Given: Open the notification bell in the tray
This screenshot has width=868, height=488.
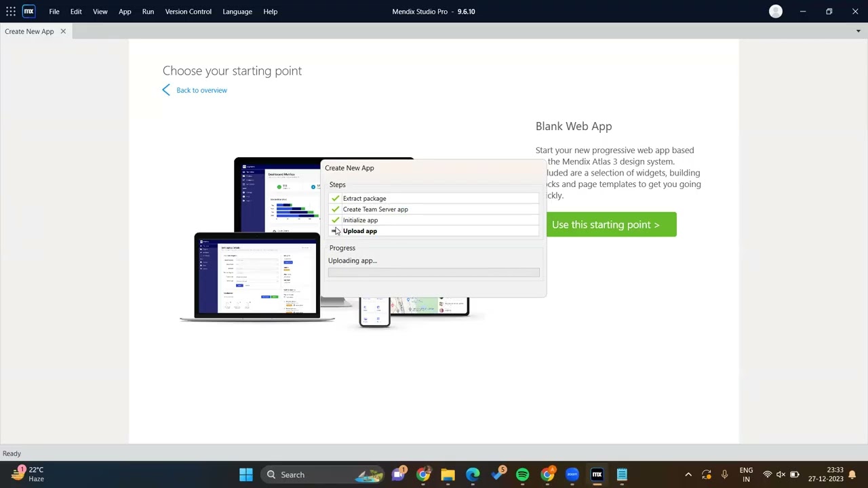Looking at the screenshot, I should [x=852, y=474].
